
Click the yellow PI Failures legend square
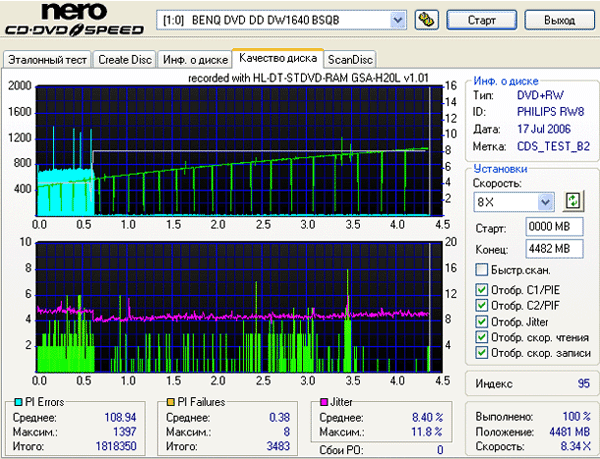[x=172, y=402]
